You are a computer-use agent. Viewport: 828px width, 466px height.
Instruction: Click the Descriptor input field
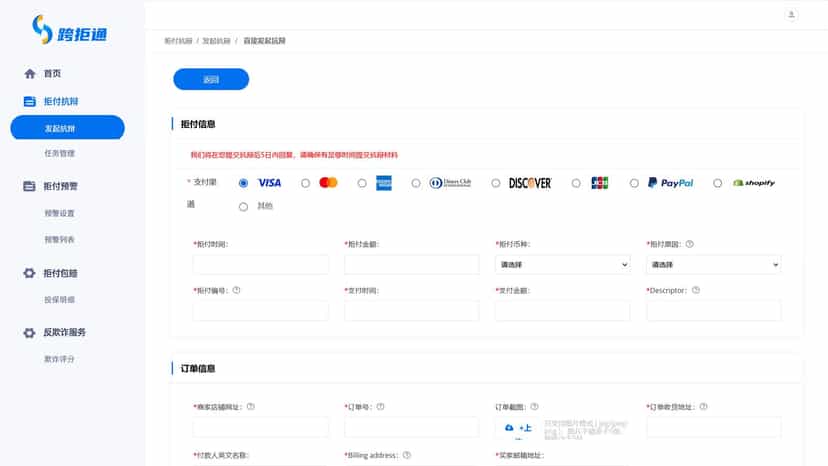(714, 311)
